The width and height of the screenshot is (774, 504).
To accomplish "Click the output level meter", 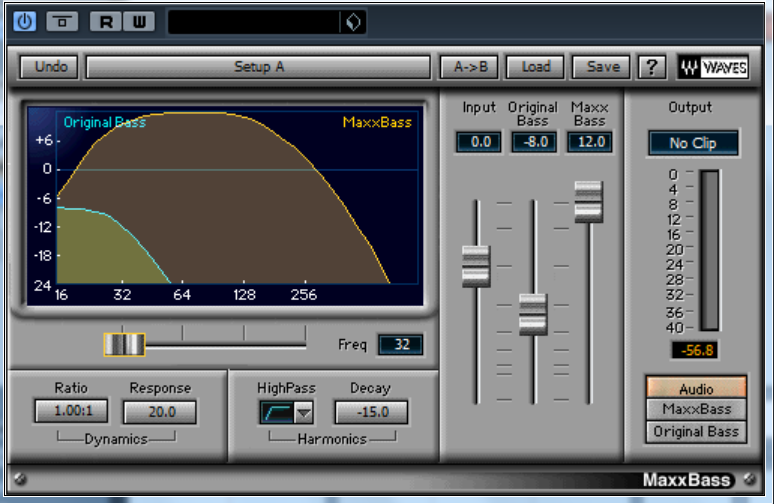I will pos(710,250).
